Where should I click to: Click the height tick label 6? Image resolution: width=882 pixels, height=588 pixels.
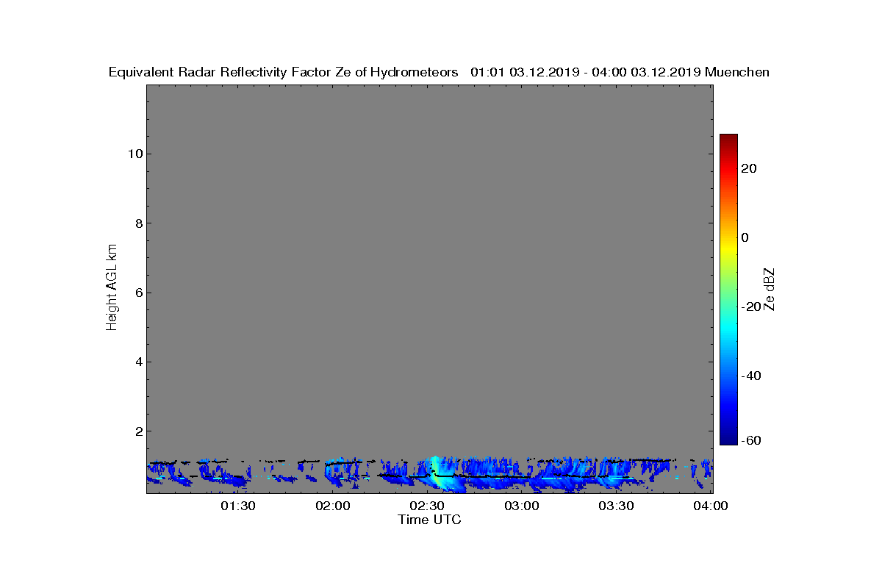click(x=137, y=293)
